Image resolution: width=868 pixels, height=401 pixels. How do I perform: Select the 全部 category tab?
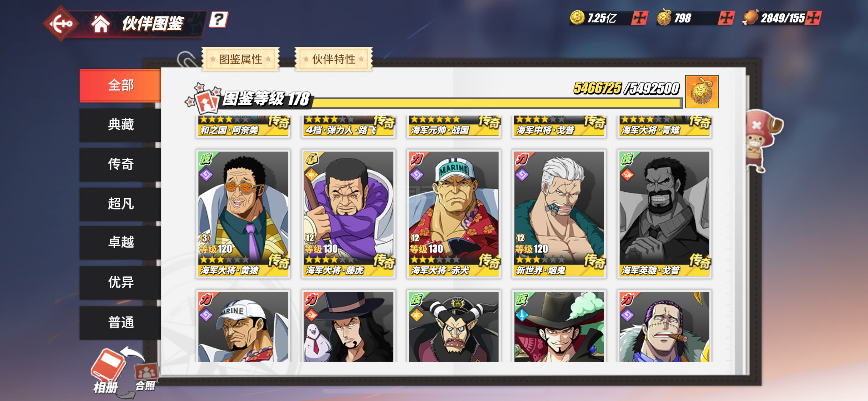[x=120, y=85]
